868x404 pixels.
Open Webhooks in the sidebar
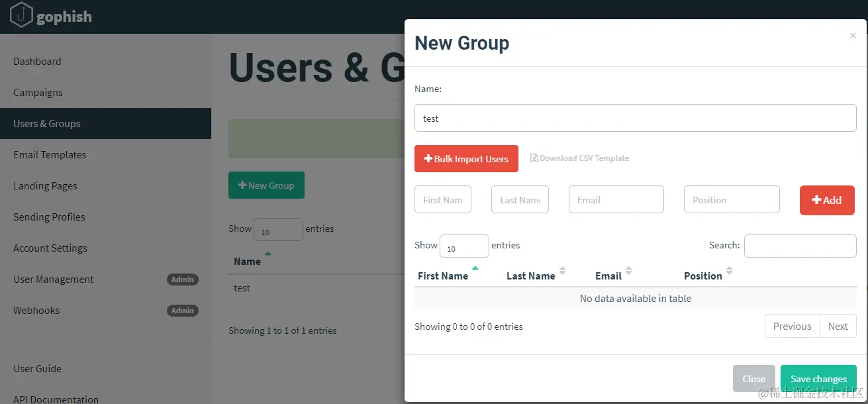36,311
